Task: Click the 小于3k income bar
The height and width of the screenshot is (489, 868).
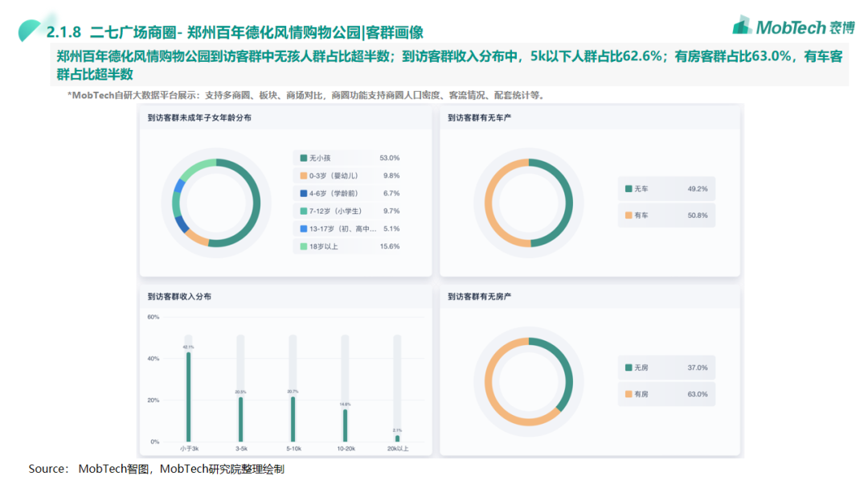Action: click(x=188, y=397)
